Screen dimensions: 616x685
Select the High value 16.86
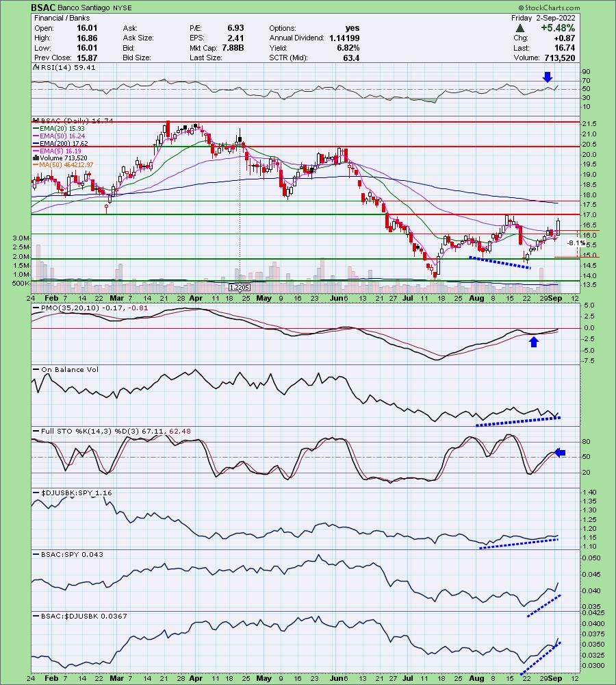(87, 38)
